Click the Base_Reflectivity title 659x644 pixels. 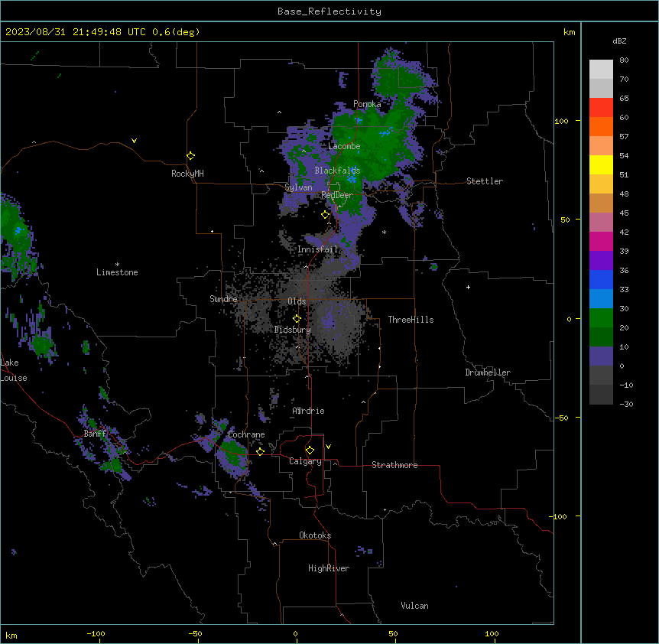pyautogui.click(x=329, y=11)
